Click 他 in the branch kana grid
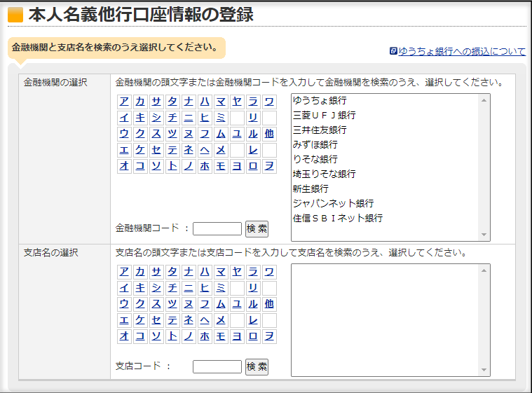The width and height of the screenshot is (532, 393). 269,304
